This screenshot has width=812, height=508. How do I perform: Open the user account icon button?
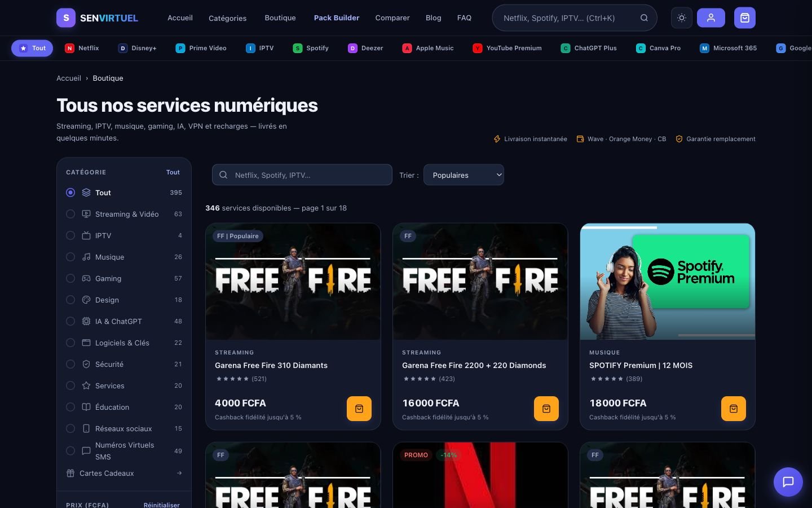(x=711, y=18)
